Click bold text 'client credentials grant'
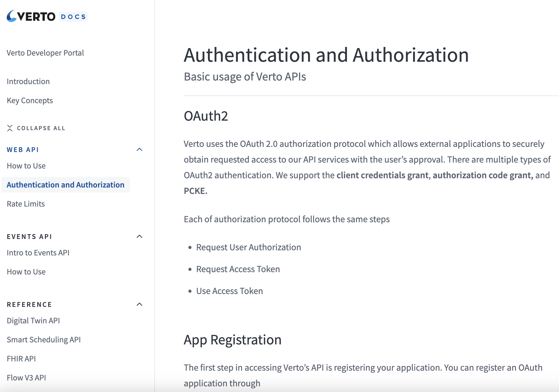The width and height of the screenshot is (559, 392). coord(382,175)
